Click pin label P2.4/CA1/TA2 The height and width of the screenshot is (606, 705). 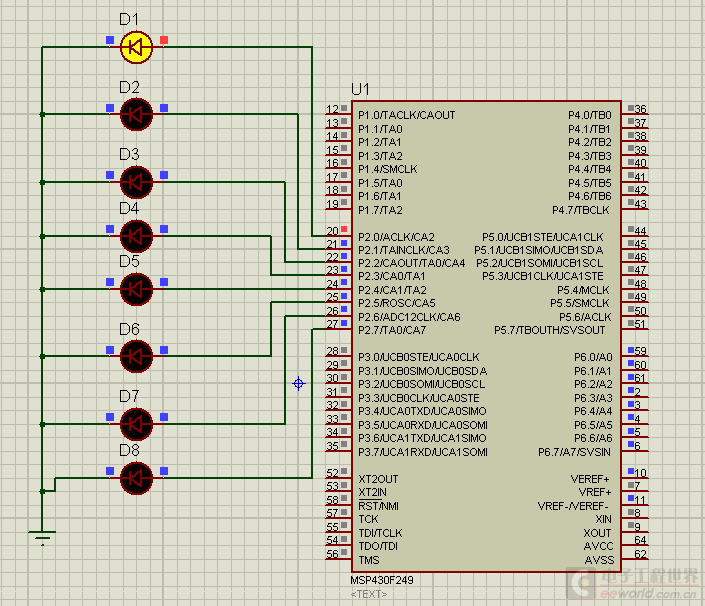[x=392, y=290]
